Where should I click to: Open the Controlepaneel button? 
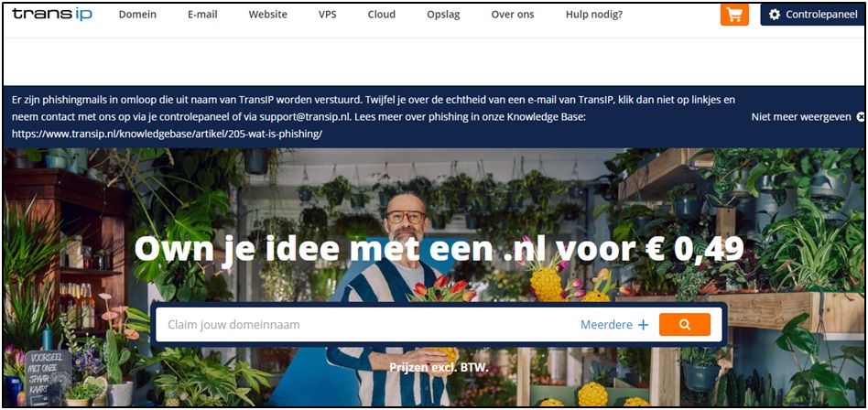[x=812, y=15]
